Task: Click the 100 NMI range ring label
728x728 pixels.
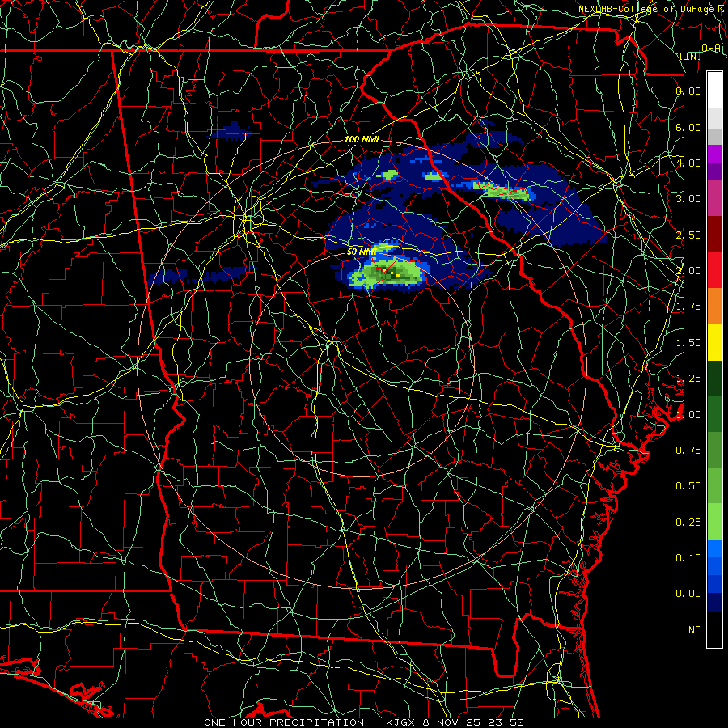Action: (x=362, y=139)
